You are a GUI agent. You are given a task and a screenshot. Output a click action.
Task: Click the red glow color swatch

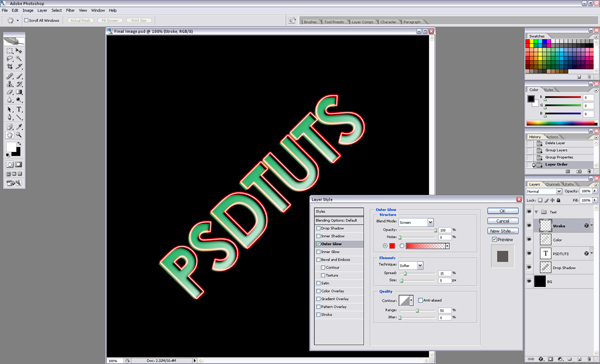point(392,246)
